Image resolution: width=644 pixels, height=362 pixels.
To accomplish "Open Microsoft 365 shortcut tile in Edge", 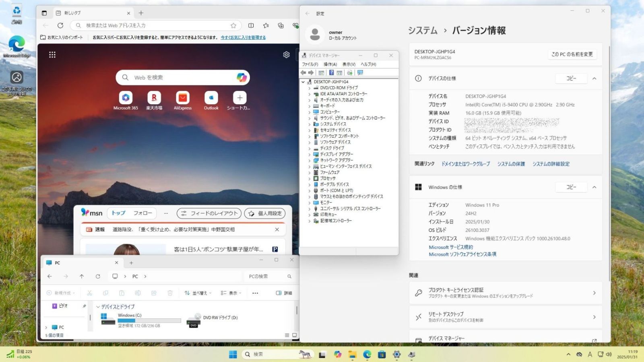I will click(x=126, y=98).
